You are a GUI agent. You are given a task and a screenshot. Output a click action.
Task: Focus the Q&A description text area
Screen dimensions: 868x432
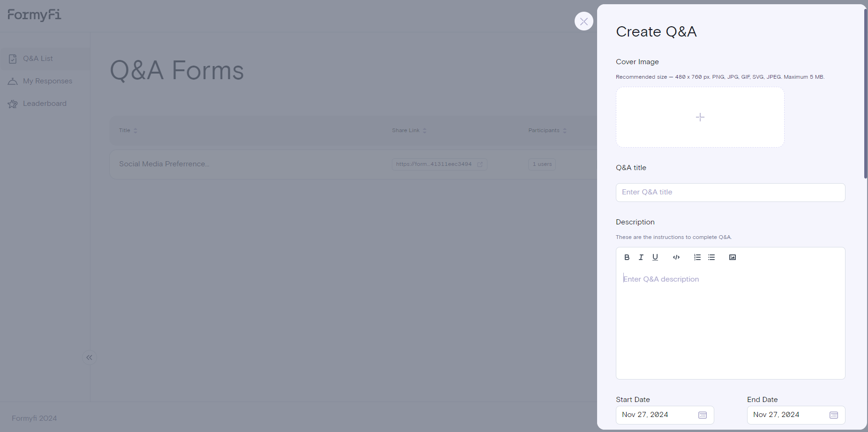(730, 323)
